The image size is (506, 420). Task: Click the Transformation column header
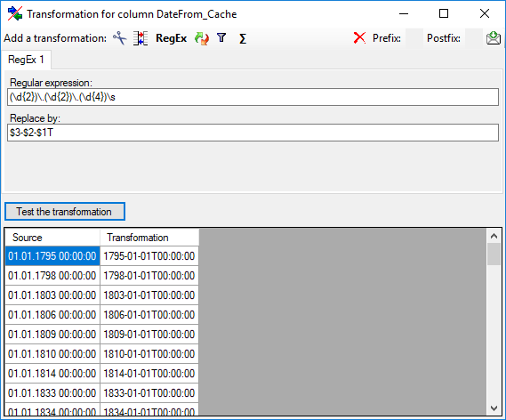pos(149,238)
